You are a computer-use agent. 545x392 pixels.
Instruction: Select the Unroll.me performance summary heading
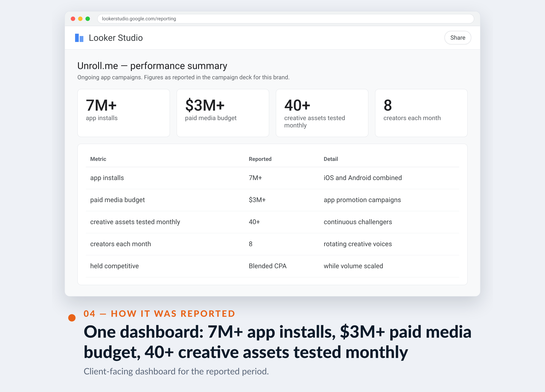coord(152,66)
